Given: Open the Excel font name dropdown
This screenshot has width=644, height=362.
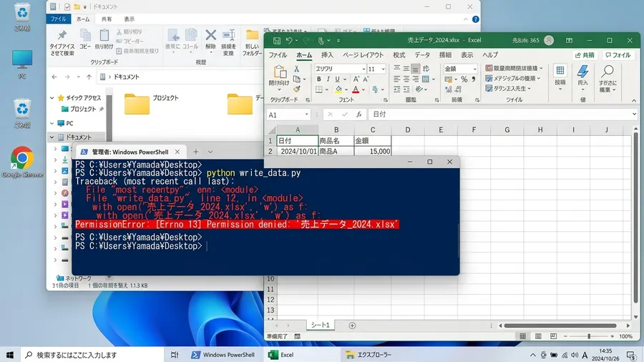Looking at the screenshot, I should click(364, 69).
